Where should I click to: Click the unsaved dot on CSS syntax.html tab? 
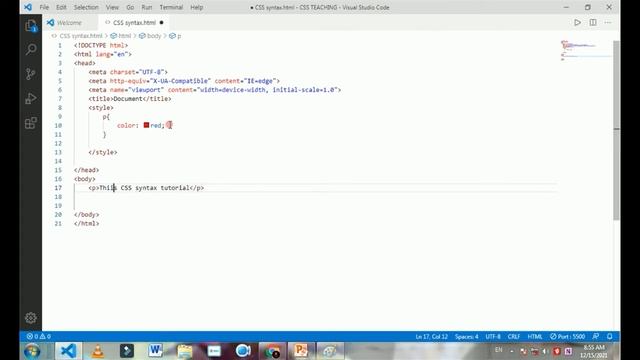click(x=162, y=23)
